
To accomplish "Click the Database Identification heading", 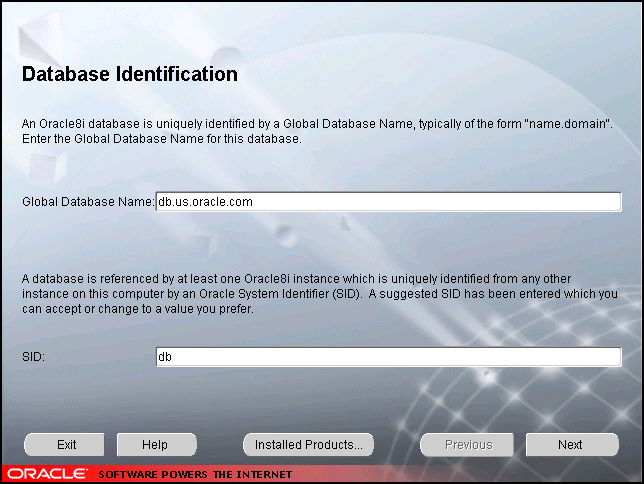I will point(130,74).
